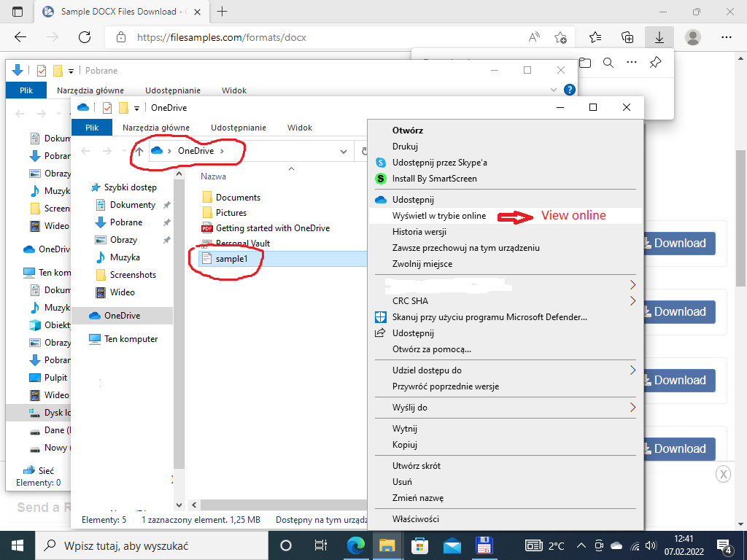The image size is (747, 560).
Task: Open more options in downloads panel
Action: click(632, 63)
